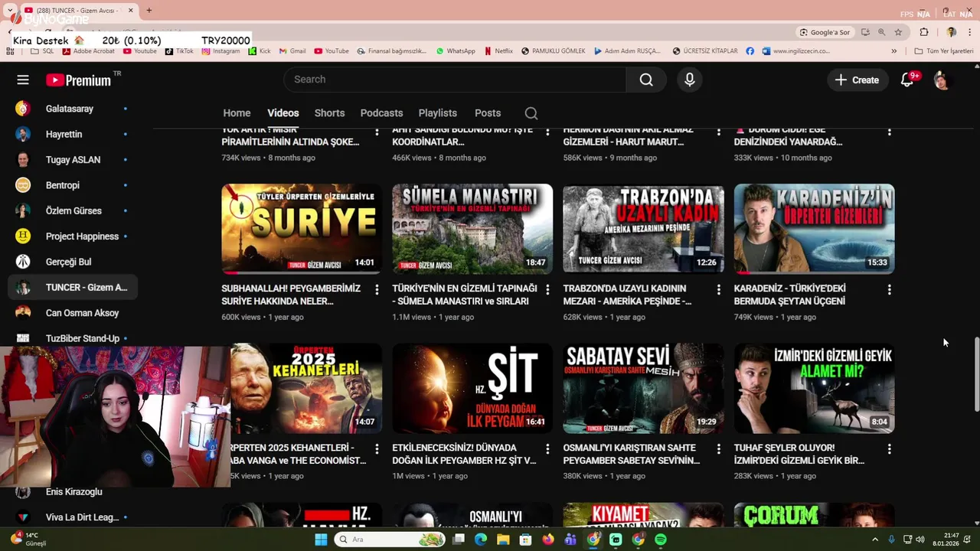Open options for İZMİR'DEKİ GİZEMLİ GEYİK video
The height and width of the screenshot is (551, 980).
889,448
